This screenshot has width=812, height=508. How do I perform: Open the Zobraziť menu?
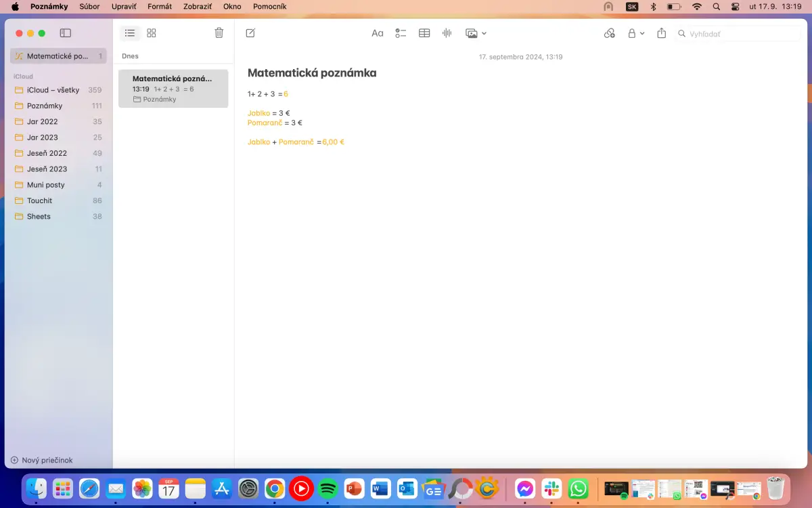point(198,7)
